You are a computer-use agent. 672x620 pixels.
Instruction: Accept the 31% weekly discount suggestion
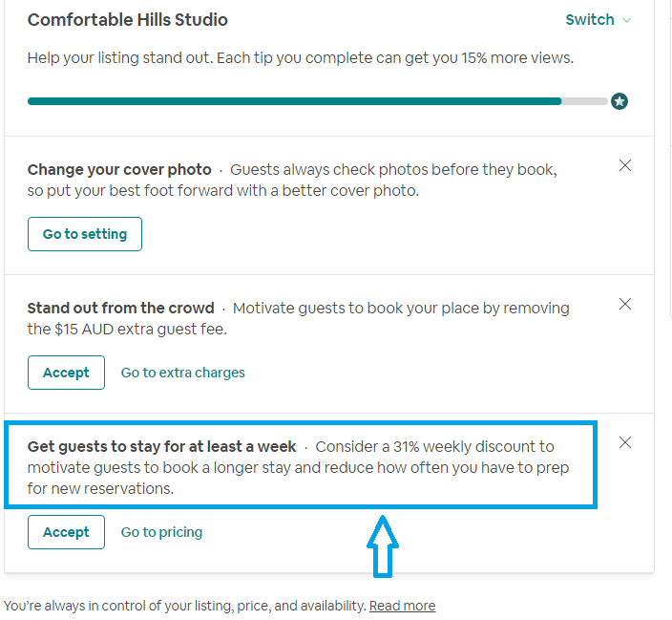(66, 532)
